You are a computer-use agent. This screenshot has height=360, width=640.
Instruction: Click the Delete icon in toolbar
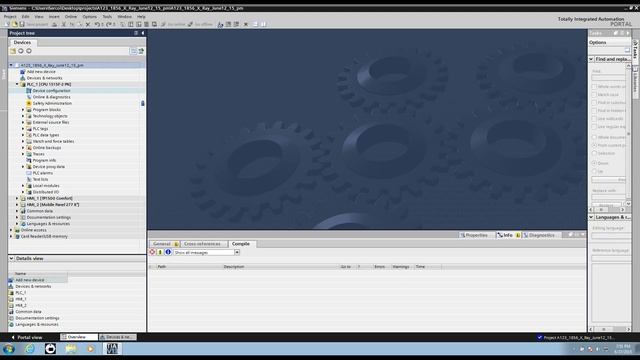[x=88, y=24]
